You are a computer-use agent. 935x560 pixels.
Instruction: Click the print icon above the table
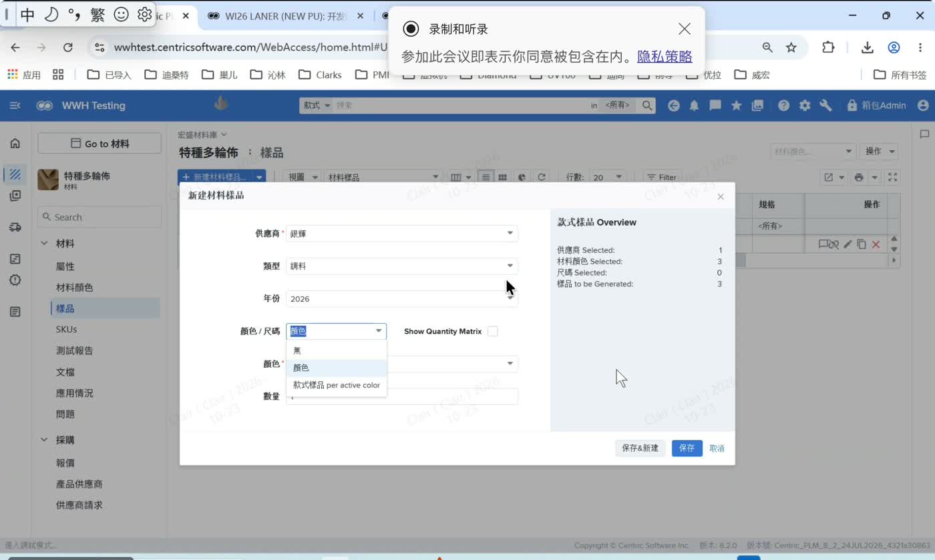click(x=859, y=178)
